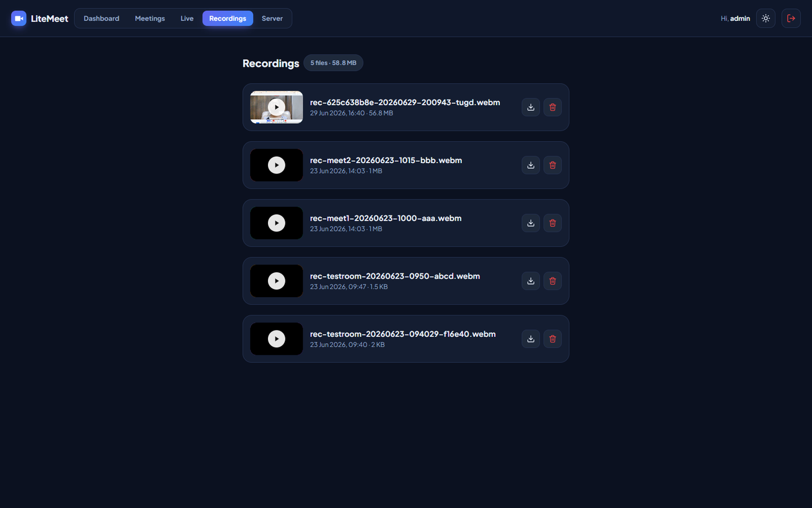Select the Recordings tab

[x=228, y=19]
